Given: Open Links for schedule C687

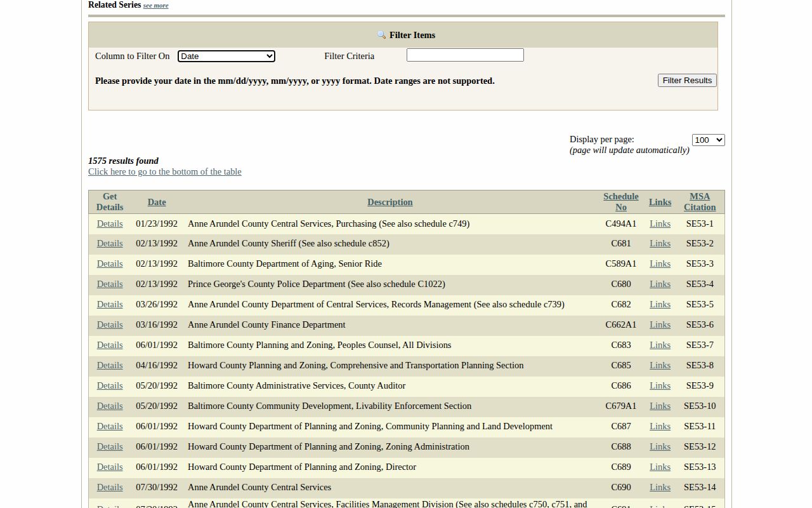Looking at the screenshot, I should [x=660, y=426].
